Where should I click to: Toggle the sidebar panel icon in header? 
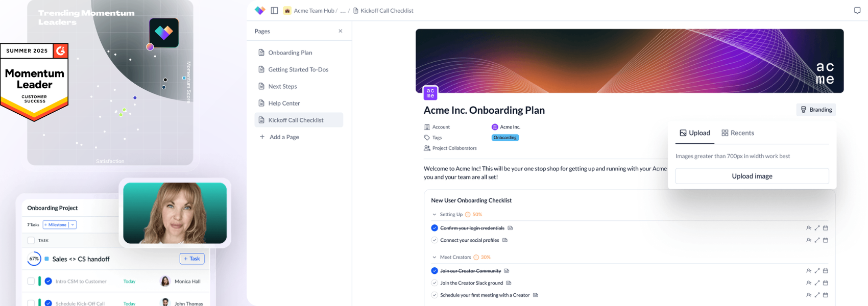274,11
